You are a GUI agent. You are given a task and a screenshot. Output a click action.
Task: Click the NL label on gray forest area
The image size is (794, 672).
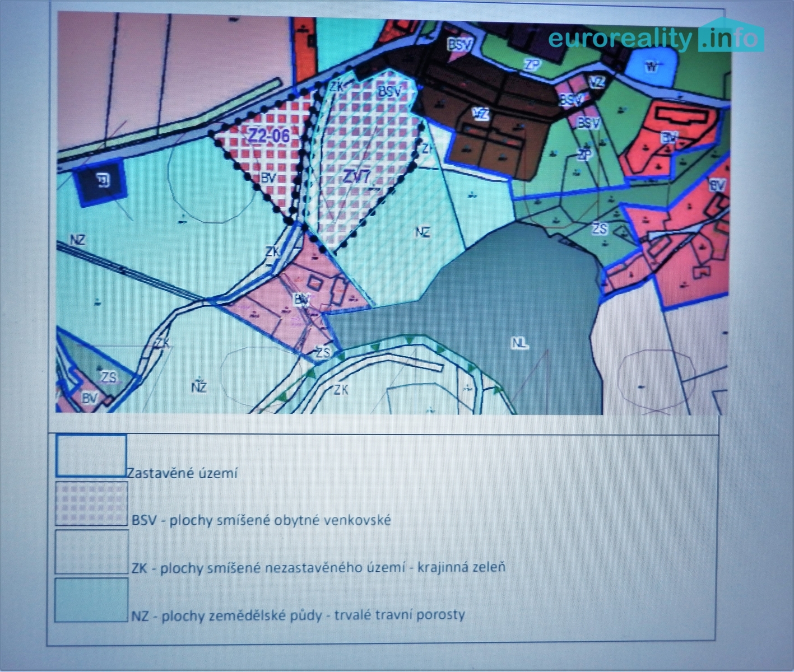click(x=519, y=343)
